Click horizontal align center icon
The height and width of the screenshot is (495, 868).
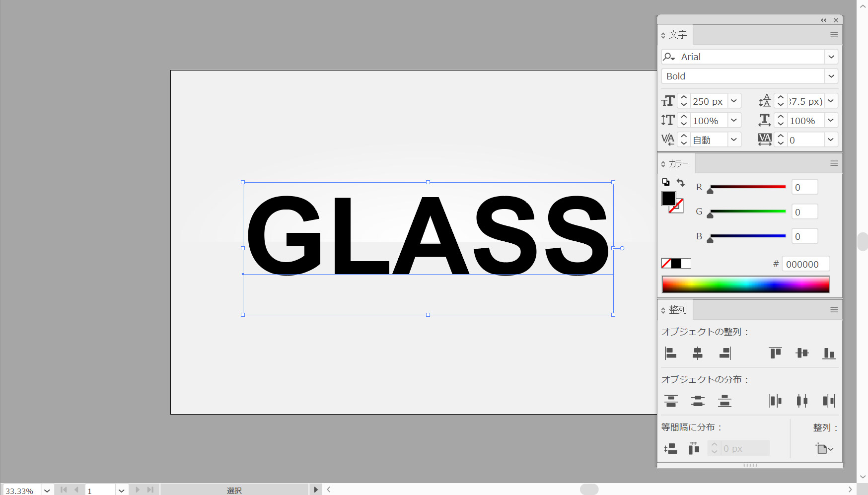[x=698, y=353]
